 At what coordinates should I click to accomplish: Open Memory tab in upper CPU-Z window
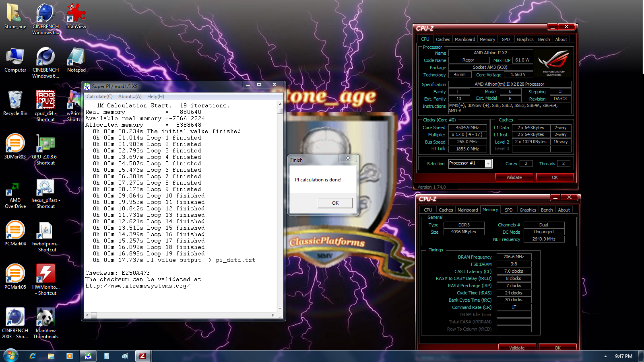(487, 39)
